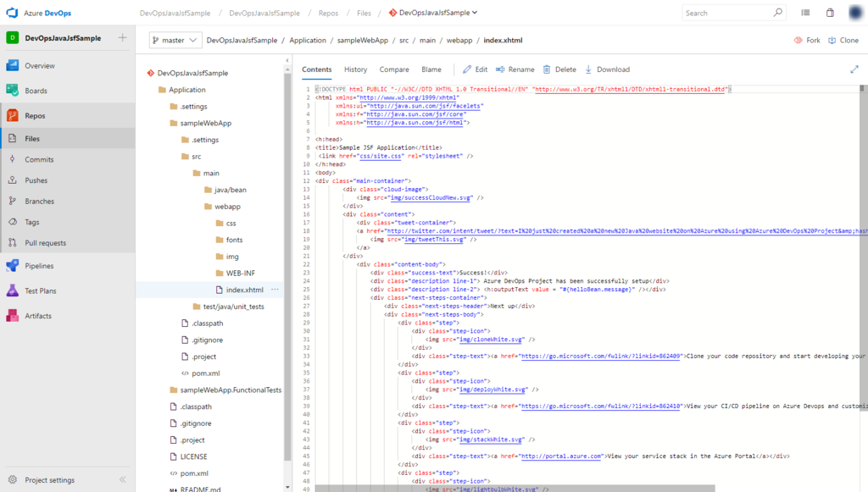Collapse the file tree panel

click(287, 60)
